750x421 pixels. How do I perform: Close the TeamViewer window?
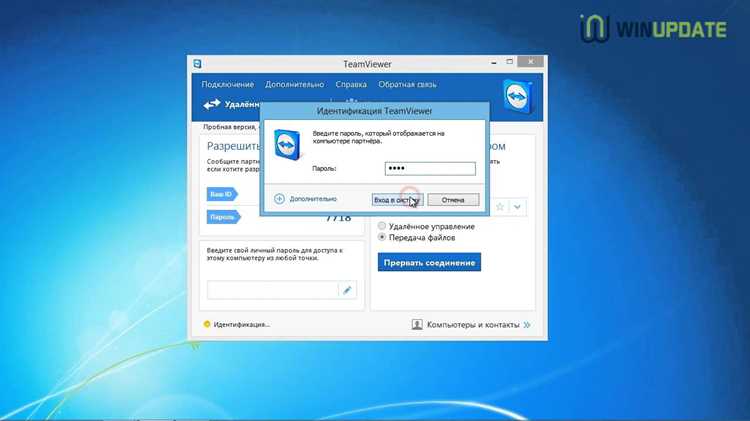530,62
